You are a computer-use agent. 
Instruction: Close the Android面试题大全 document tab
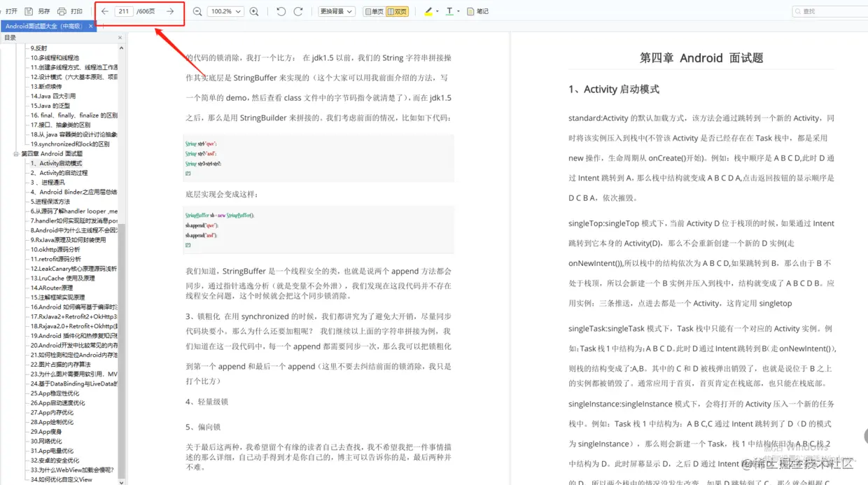point(90,26)
